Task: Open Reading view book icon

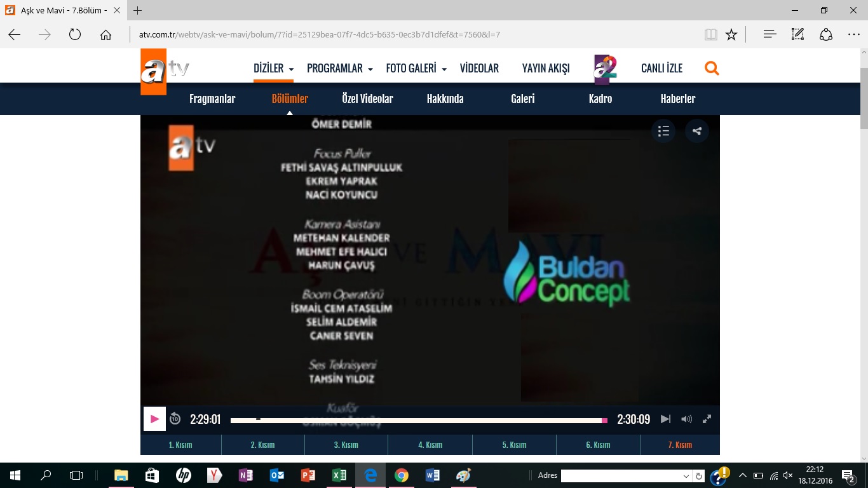Action: pos(710,34)
